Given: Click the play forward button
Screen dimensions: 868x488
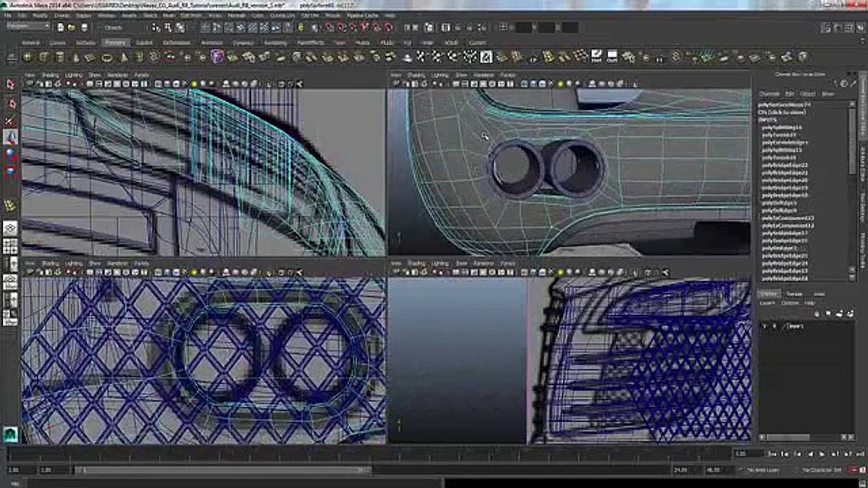Looking at the screenshot, I should click(823, 453).
